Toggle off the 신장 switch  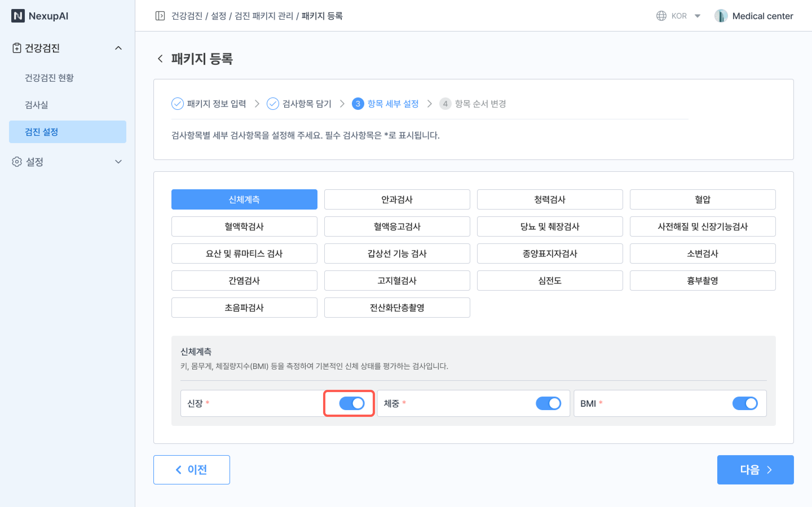[x=351, y=403]
